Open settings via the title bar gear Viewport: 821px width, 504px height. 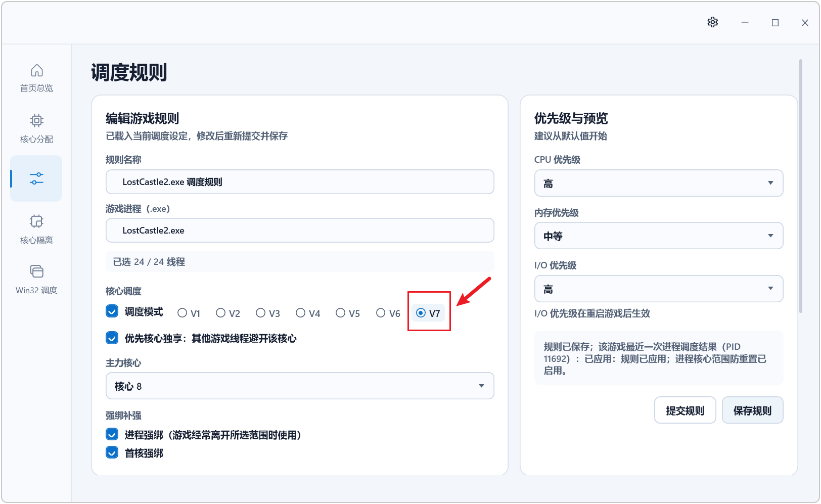713,22
